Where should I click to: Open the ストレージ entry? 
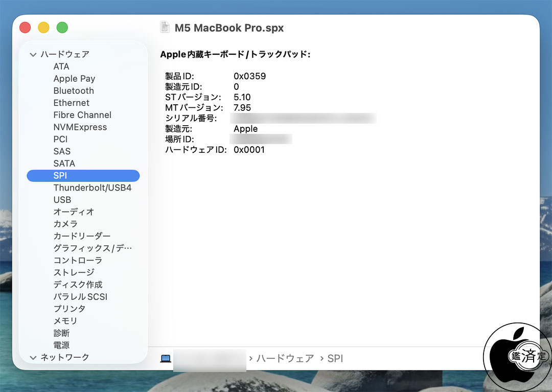[74, 272]
